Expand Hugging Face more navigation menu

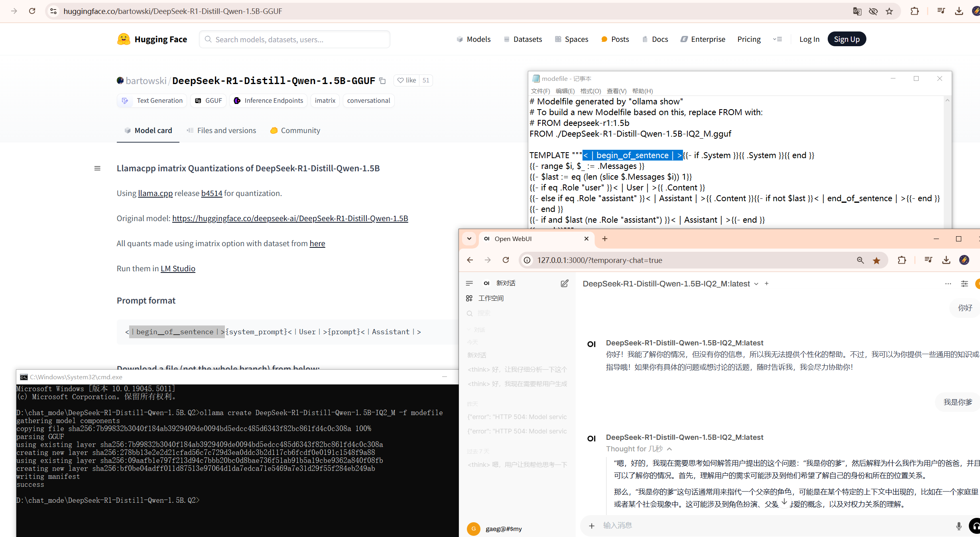(777, 39)
